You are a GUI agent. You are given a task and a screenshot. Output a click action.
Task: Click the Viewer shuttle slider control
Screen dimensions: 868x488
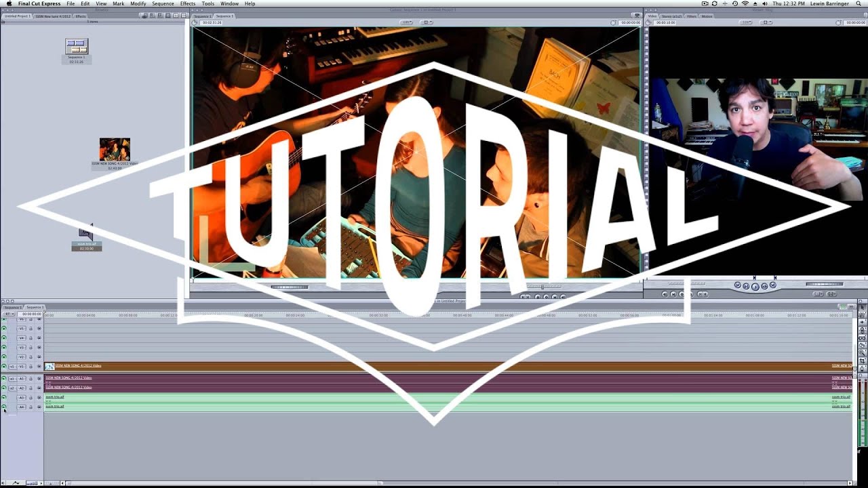686,283
